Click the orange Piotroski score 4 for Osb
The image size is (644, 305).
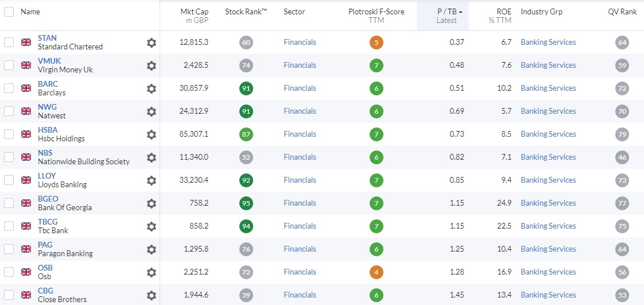(x=376, y=272)
